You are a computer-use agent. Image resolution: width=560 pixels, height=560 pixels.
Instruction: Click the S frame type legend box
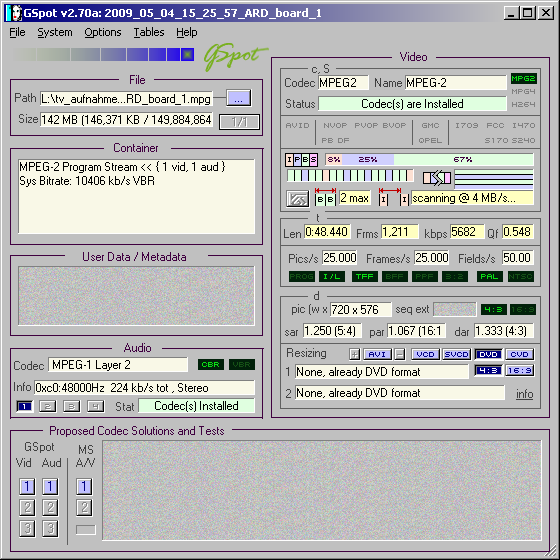(x=313, y=159)
